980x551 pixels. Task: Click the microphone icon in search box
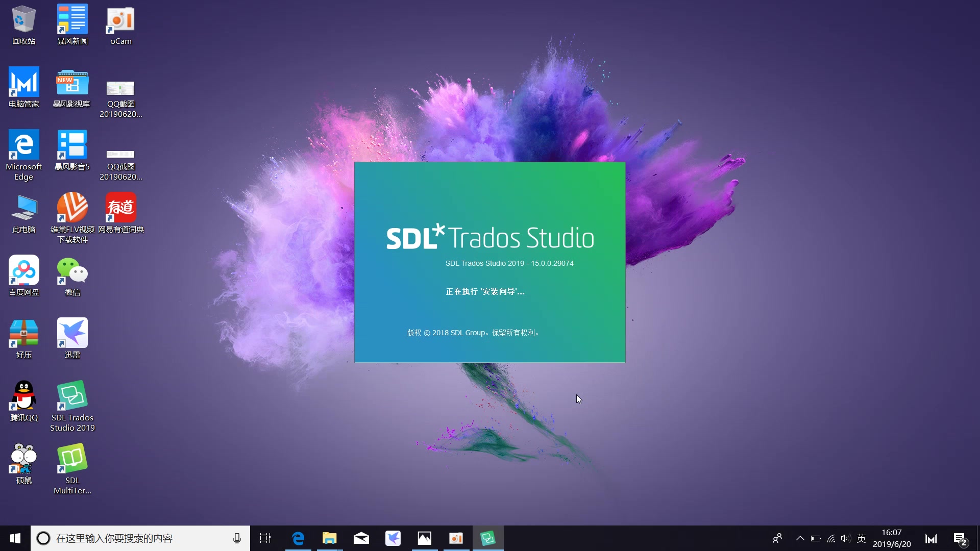tap(237, 538)
